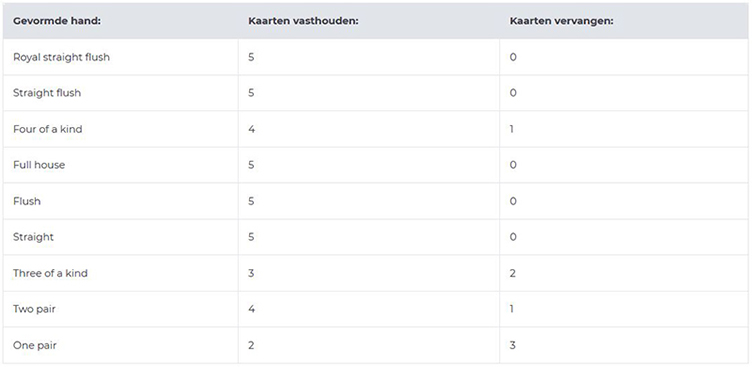Screen dimensions: 752x367
Task: Select the 'Two pair' row label
Action: click(x=34, y=309)
